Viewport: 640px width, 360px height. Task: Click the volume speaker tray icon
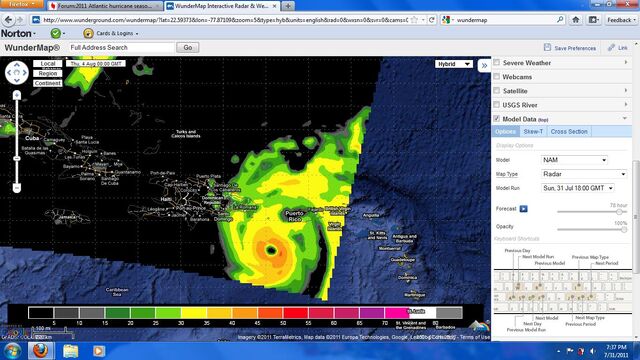tap(593, 351)
